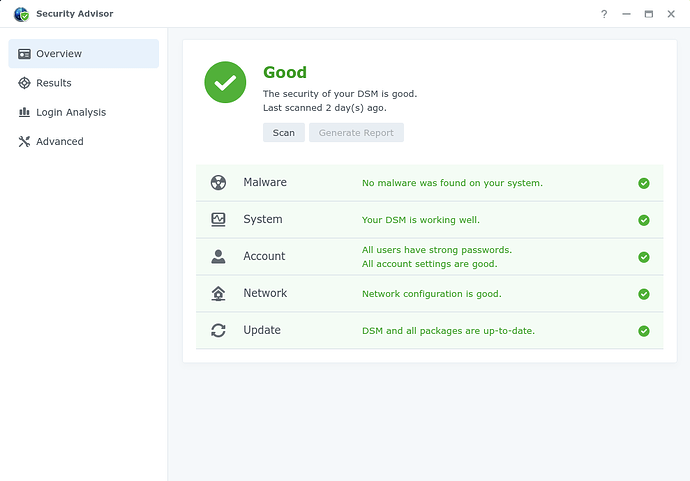Click "Network configuration is good."
The width and height of the screenshot is (690, 481).
click(432, 294)
